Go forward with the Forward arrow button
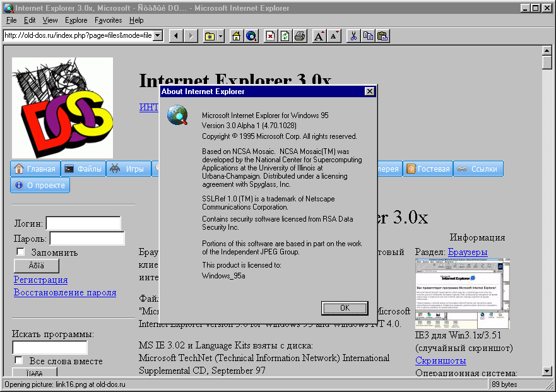 [191, 36]
